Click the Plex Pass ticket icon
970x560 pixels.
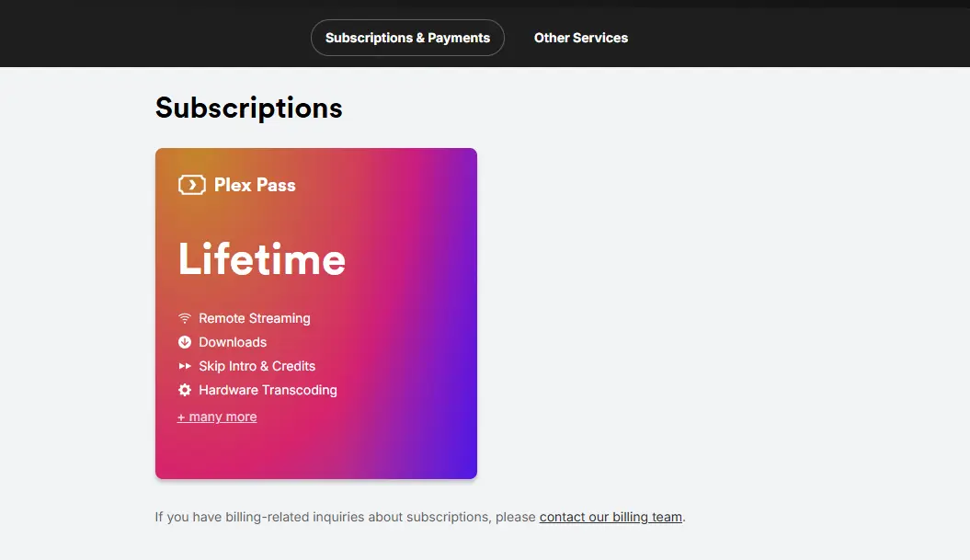point(192,185)
